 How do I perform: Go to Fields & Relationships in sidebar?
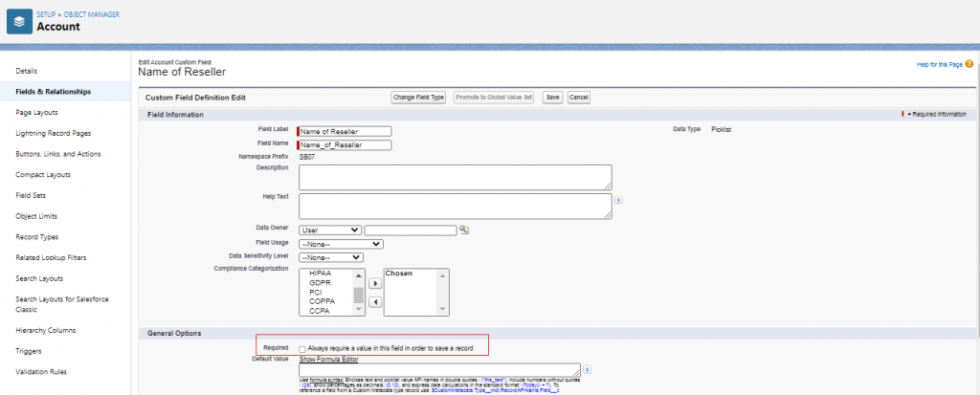point(54,92)
